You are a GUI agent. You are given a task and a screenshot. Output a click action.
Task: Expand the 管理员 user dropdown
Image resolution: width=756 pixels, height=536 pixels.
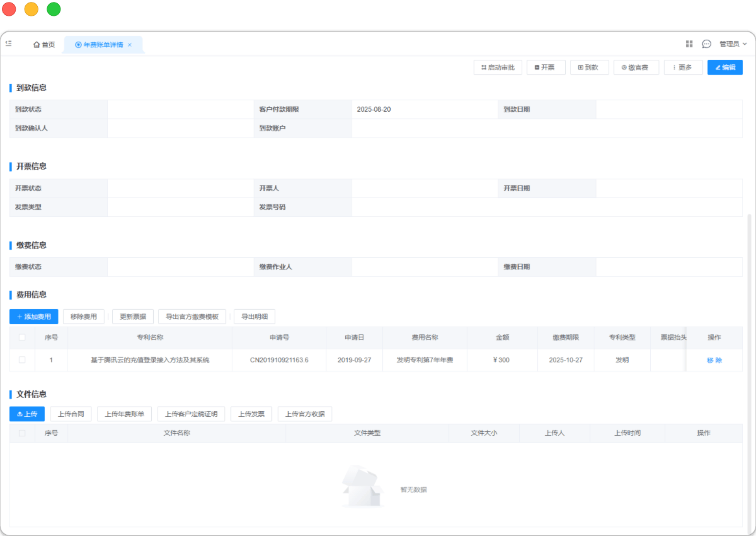point(733,44)
